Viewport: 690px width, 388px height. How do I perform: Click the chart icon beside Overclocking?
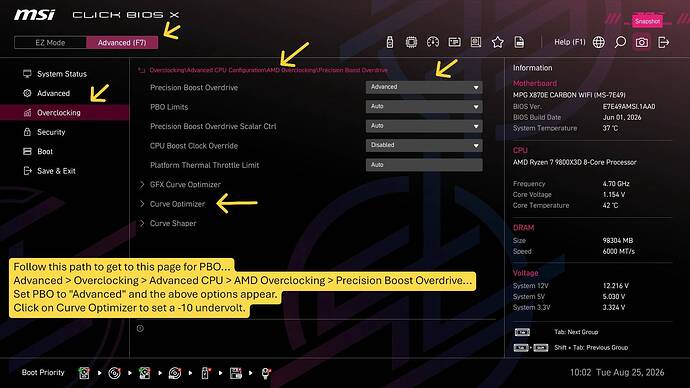coord(27,113)
